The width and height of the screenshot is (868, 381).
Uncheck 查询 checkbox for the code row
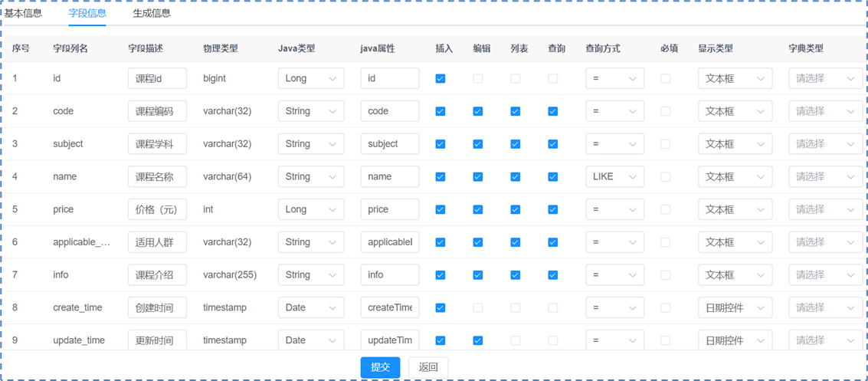click(x=553, y=111)
